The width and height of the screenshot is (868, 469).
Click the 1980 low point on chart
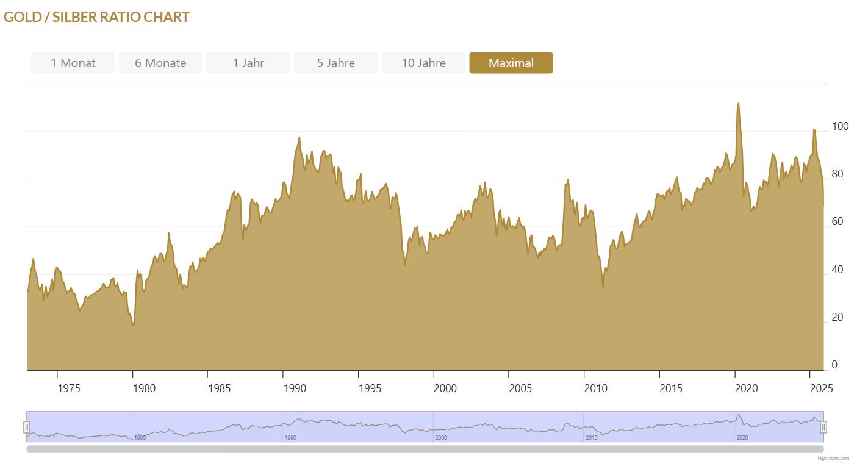tap(132, 324)
